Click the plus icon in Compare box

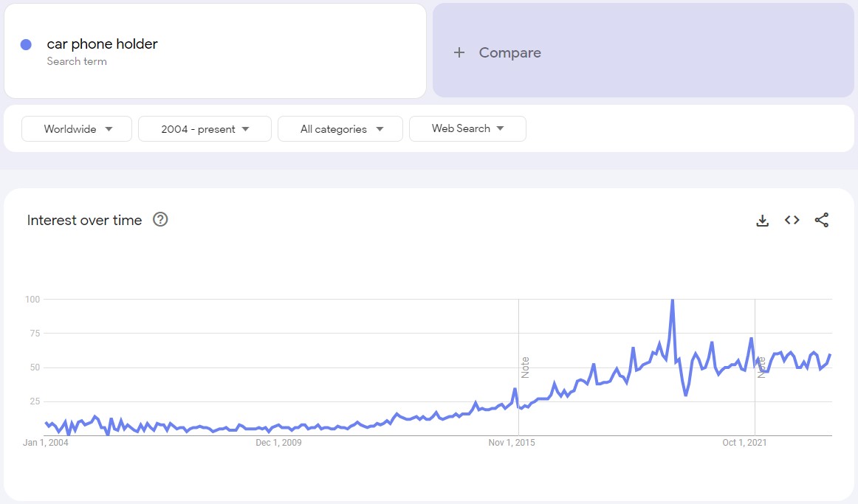[x=459, y=52]
